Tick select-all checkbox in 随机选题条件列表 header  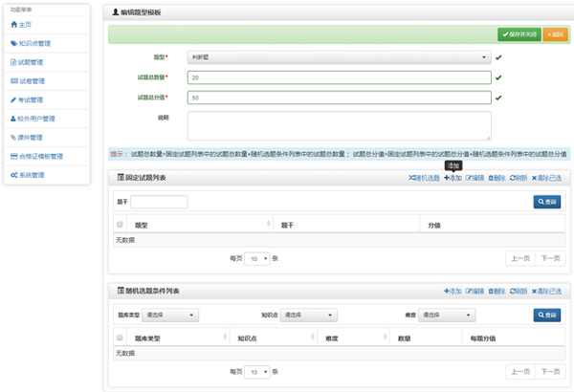(x=120, y=338)
